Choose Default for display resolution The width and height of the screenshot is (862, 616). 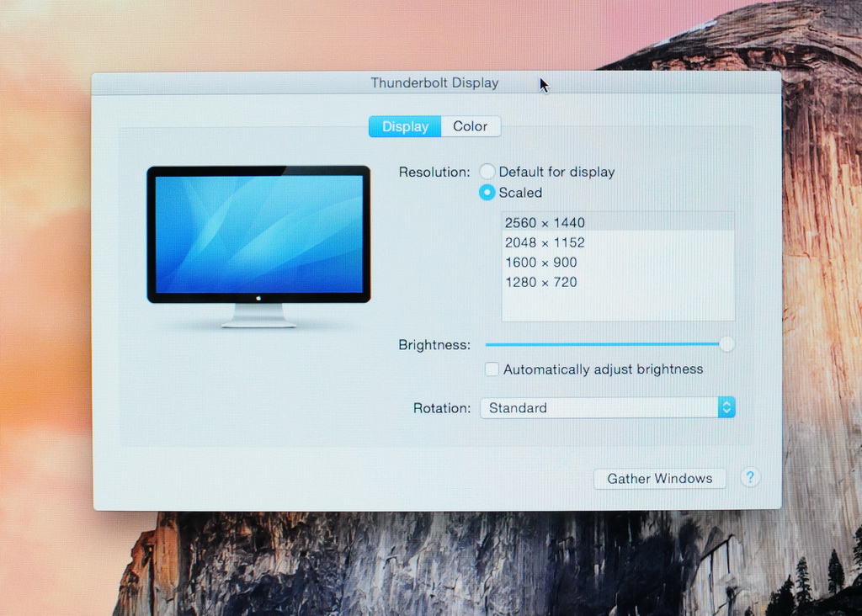click(487, 172)
